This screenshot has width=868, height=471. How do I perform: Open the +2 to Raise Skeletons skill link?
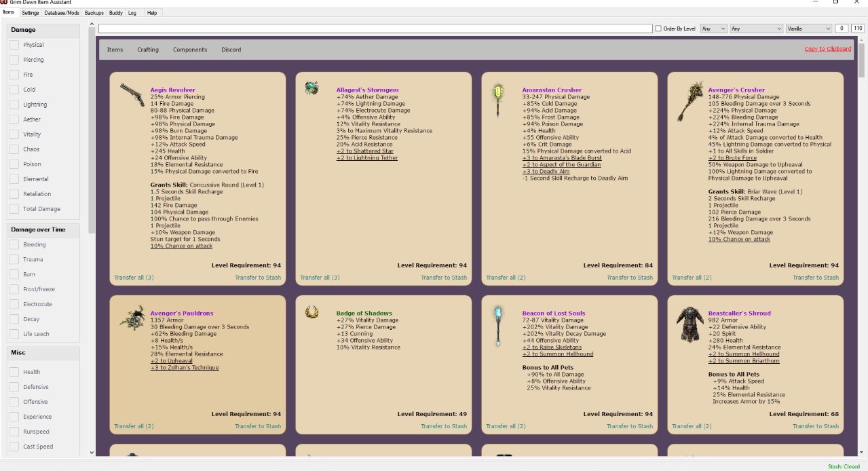pos(552,347)
